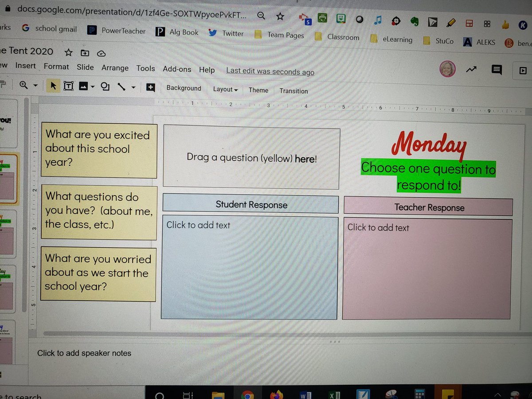532x399 pixels.
Task: Open the green printer extension icon
Action: coord(323,18)
